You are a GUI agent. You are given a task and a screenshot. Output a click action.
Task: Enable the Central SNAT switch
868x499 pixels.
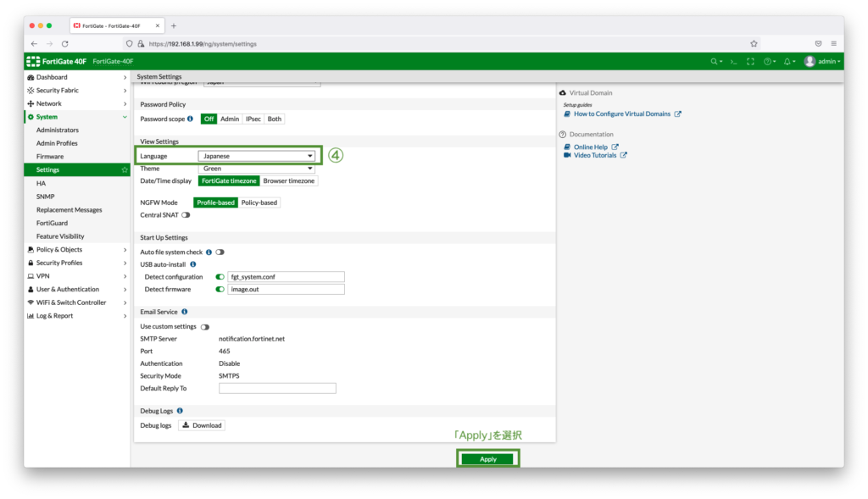[x=186, y=215]
